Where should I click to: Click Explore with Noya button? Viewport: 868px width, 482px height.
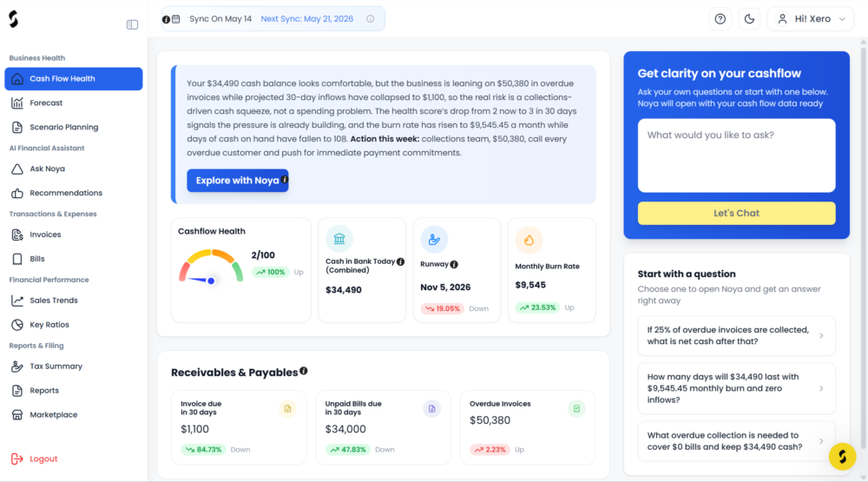pyautogui.click(x=238, y=181)
